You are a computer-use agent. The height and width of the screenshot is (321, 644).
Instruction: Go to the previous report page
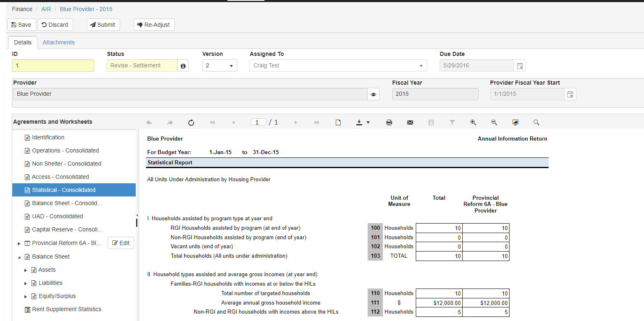[x=233, y=122]
